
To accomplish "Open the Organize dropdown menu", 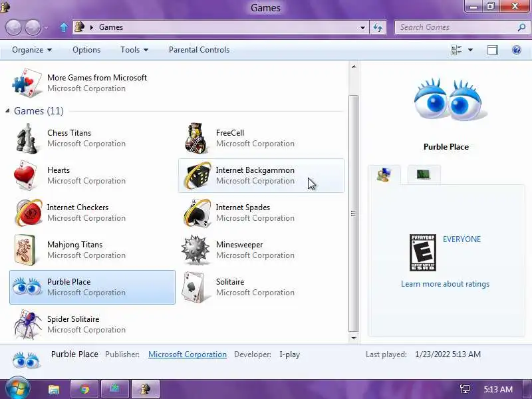I will coord(32,50).
